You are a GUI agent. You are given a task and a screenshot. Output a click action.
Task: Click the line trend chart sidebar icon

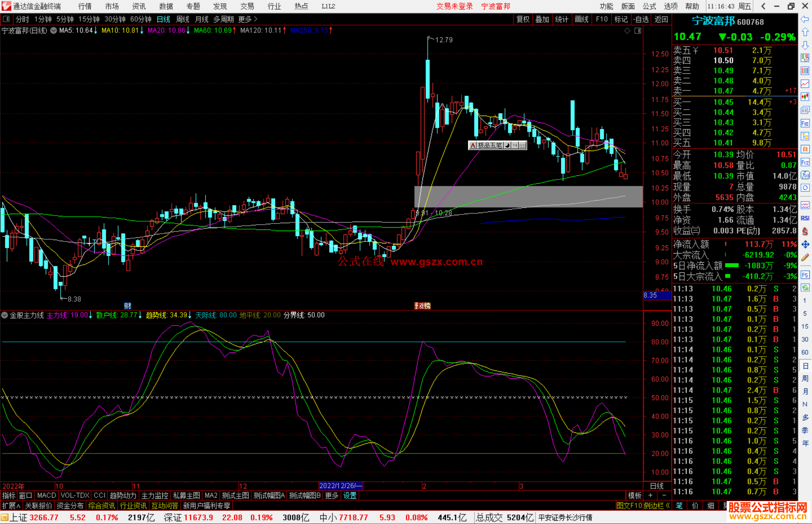click(805, 83)
